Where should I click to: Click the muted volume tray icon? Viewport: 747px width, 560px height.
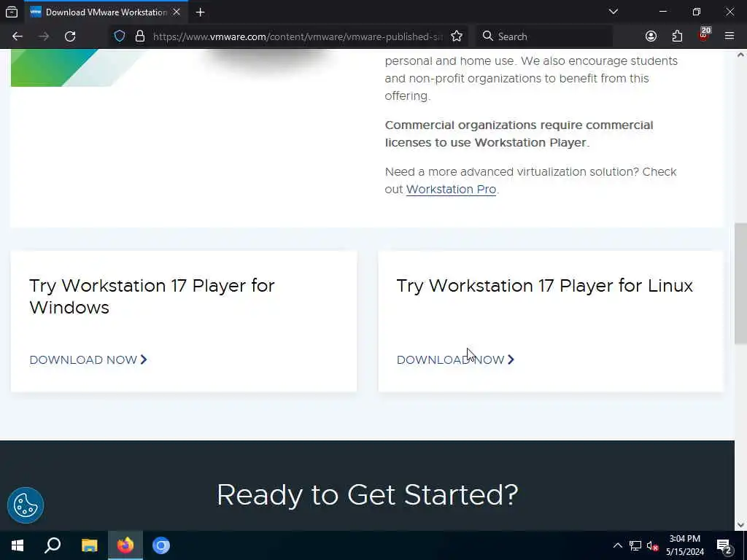[x=652, y=545]
